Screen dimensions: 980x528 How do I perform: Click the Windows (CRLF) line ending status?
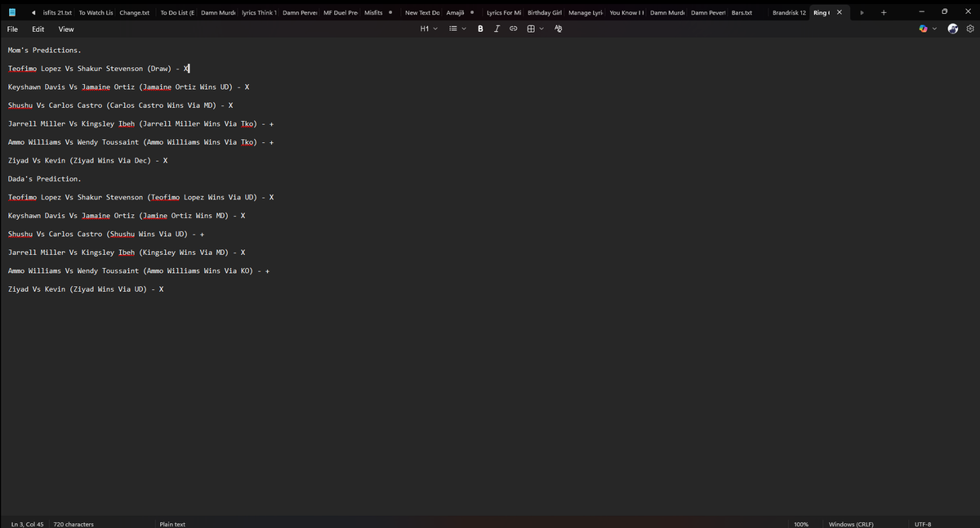851,524
